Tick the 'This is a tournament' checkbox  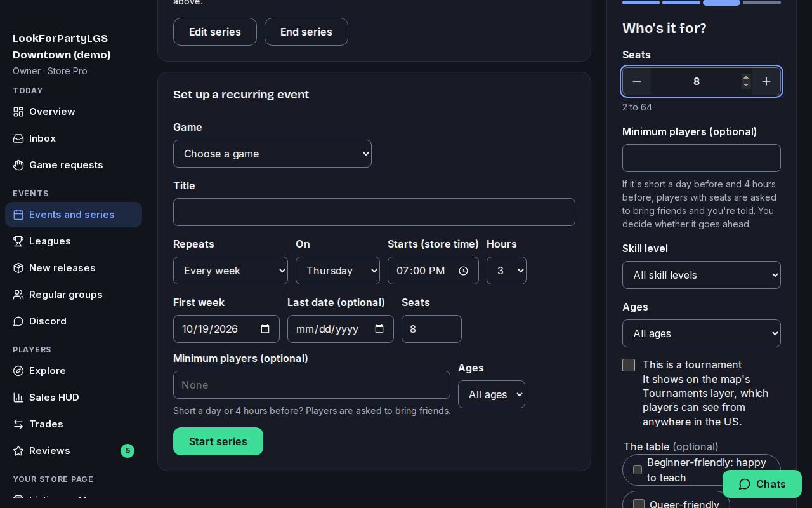[x=629, y=365]
